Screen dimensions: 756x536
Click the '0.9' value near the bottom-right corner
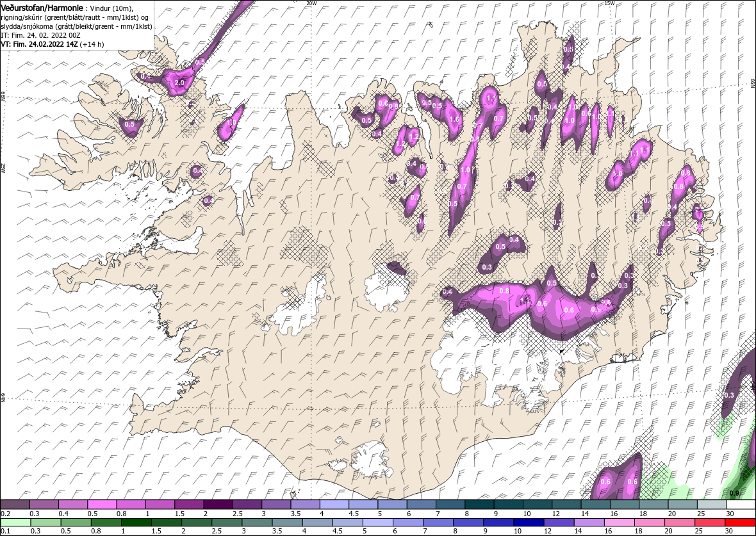pyautogui.click(x=734, y=493)
